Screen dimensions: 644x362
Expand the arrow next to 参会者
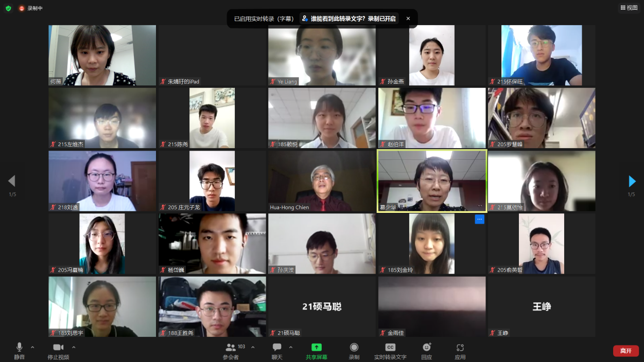253,348
